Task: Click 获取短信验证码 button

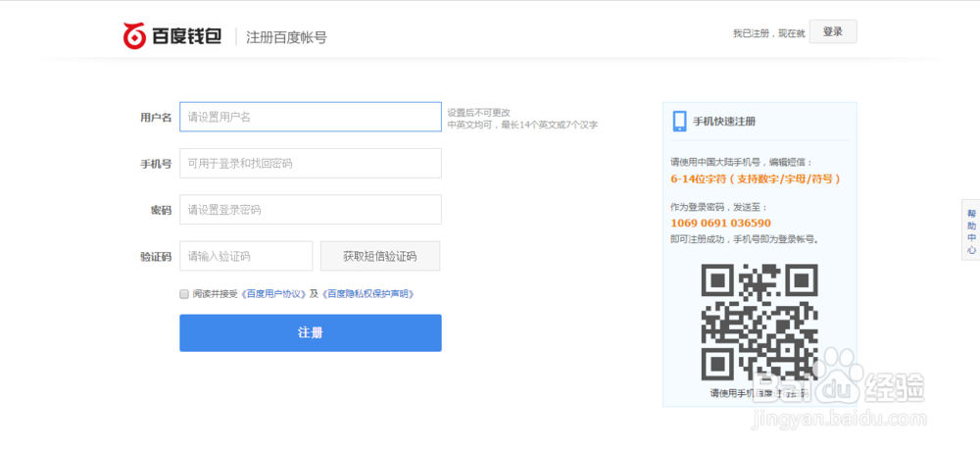Action: click(380, 256)
